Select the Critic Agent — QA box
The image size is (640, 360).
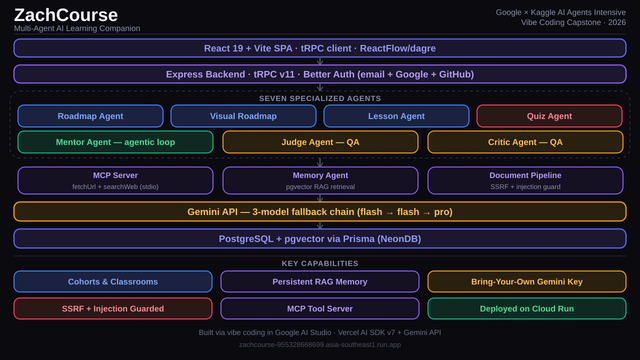525,142
